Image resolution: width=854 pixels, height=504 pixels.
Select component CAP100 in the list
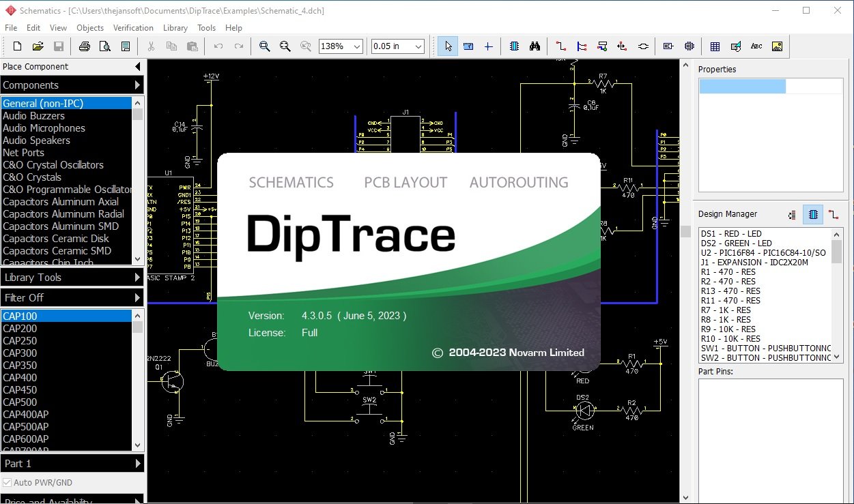66,316
